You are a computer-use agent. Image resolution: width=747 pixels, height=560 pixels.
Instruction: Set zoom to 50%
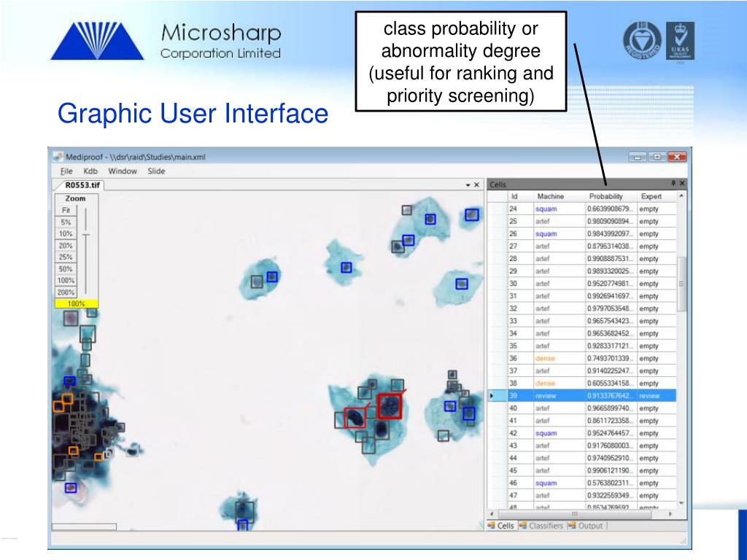(x=66, y=268)
